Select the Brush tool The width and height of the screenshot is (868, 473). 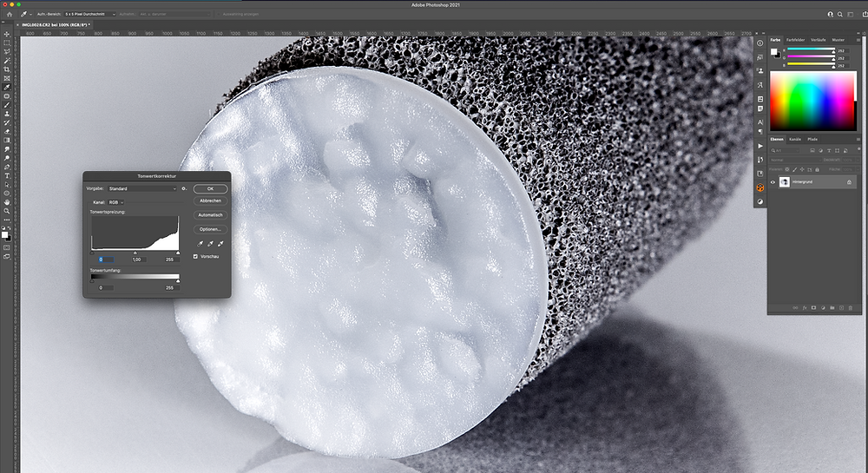click(x=7, y=104)
